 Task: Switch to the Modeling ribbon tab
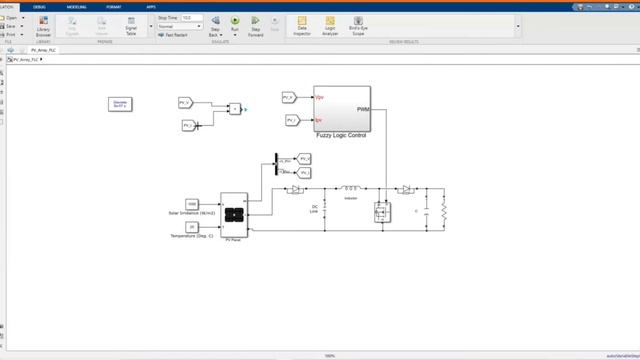(x=76, y=7)
